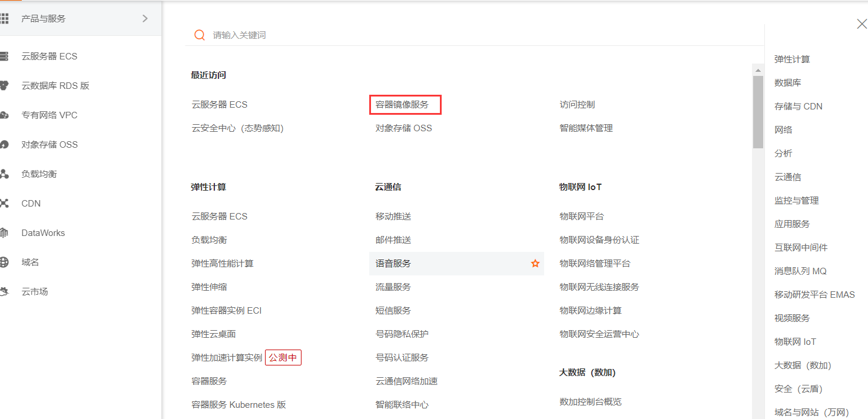Click the products and services grid icon
The image size is (868, 419).
pos(4,19)
